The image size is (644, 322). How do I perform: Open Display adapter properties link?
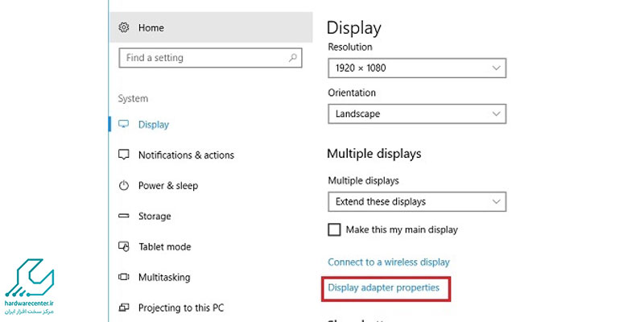pos(384,288)
